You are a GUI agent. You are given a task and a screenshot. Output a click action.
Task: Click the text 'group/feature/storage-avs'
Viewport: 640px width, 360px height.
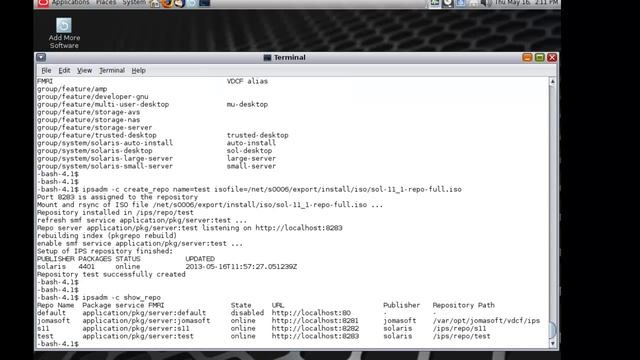click(89, 112)
